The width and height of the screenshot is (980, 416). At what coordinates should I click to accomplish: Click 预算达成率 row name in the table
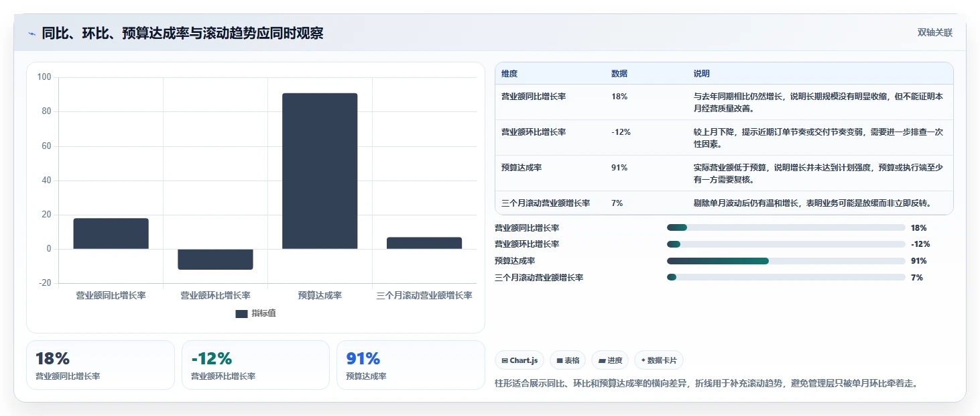coord(522,168)
